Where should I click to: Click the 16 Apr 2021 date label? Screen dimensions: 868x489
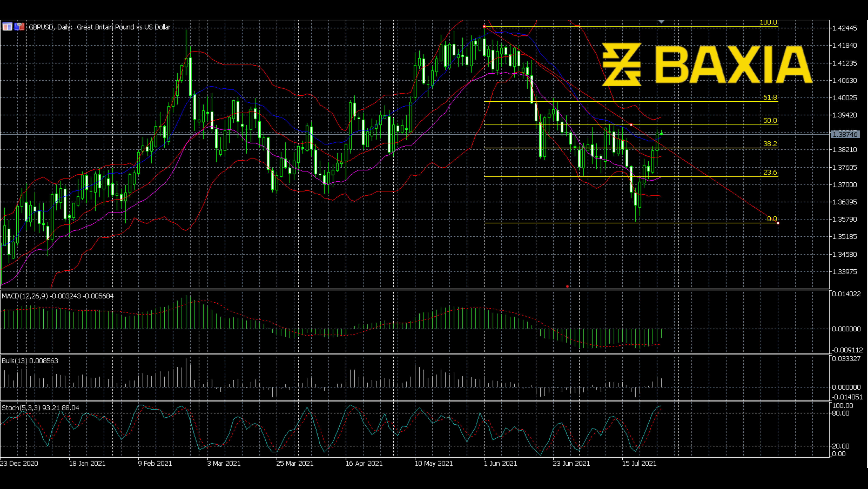tap(364, 463)
